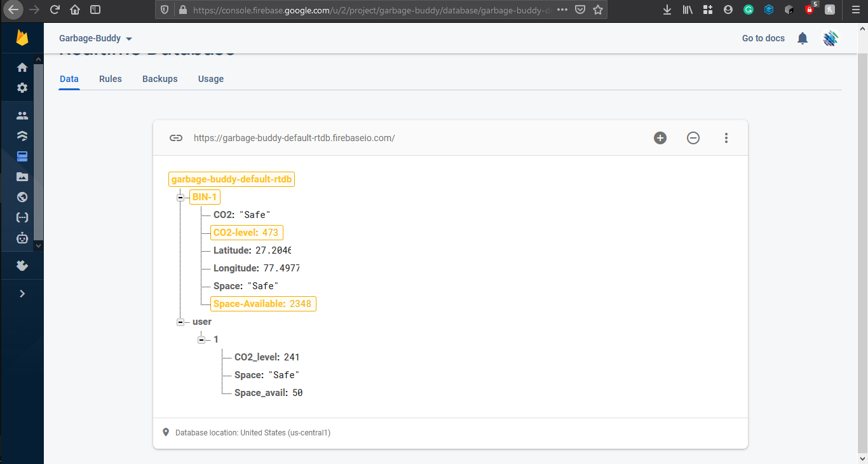Viewport: 868px width, 464px height.
Task: Click the sidebar scrollbar down arrow
Action: click(x=38, y=245)
